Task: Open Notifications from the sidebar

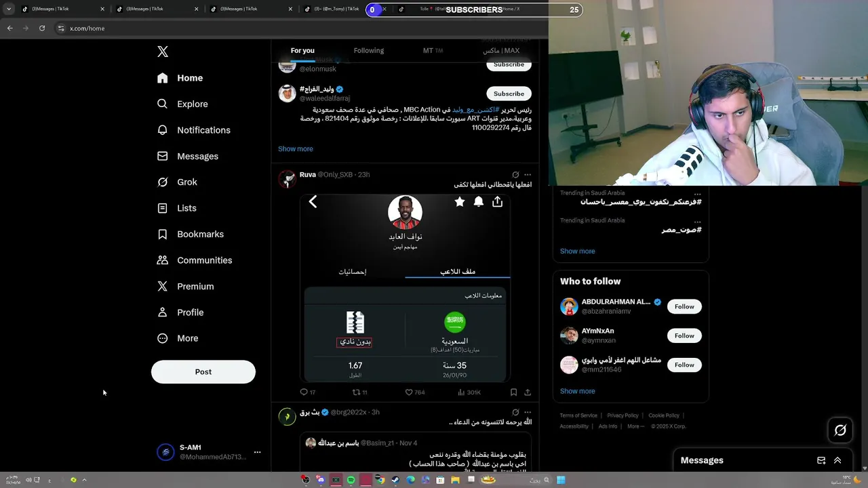Action: [194, 130]
